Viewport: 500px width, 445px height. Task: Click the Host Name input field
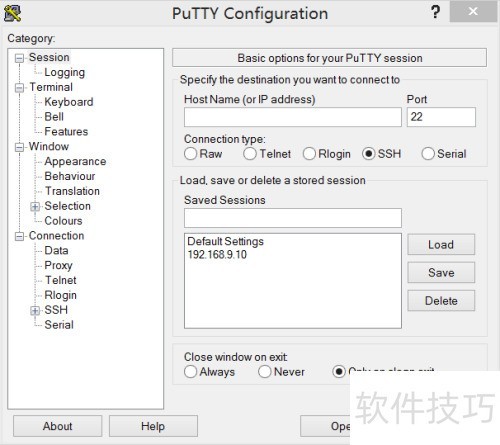(x=293, y=117)
